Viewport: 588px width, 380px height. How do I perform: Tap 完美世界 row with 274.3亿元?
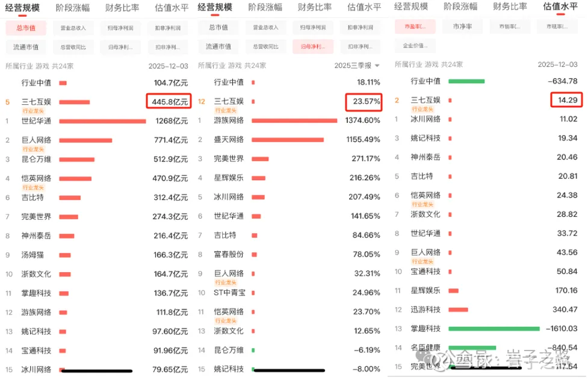click(x=96, y=217)
